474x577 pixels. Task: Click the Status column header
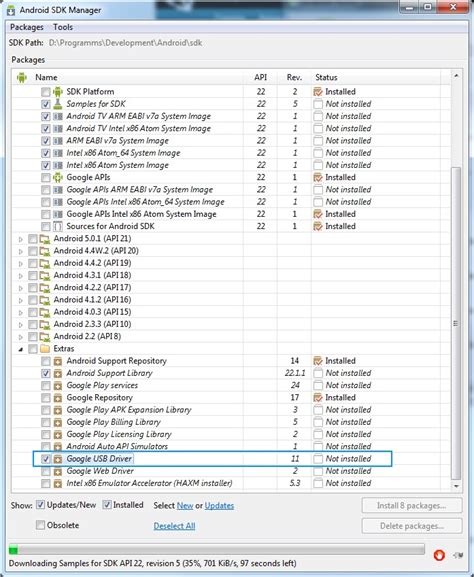pos(376,78)
